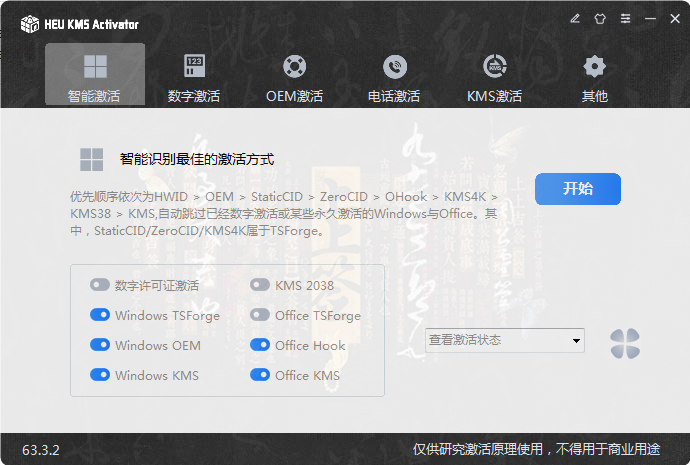This screenshot has width=690, height=465.
Task: Expand the 查看激活状态 dropdown
Action: tap(505, 341)
